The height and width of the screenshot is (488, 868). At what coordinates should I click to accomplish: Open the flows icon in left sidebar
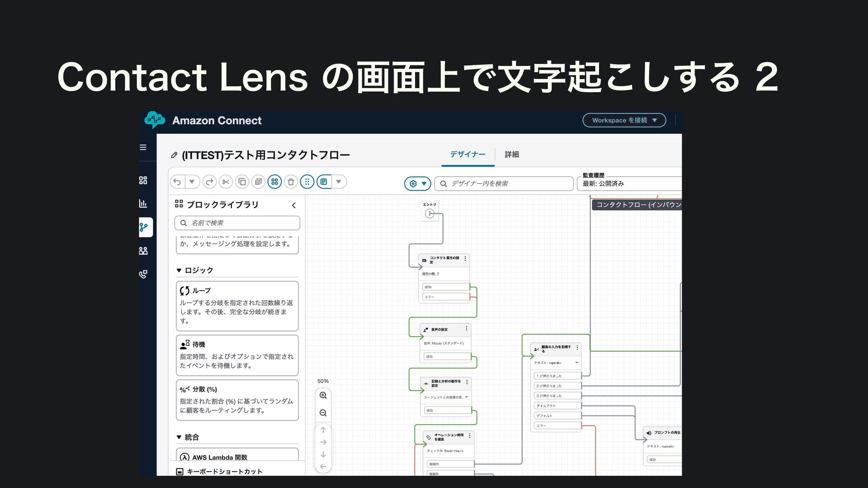click(144, 227)
